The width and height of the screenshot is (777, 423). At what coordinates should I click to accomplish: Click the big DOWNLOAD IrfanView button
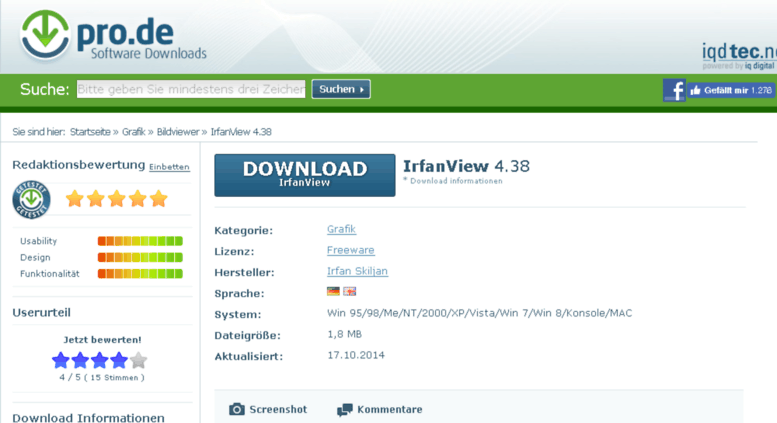[305, 175]
